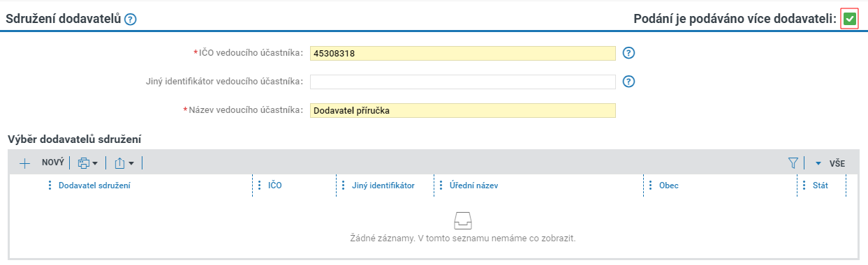Click help icon next to IČO field

tap(628, 53)
